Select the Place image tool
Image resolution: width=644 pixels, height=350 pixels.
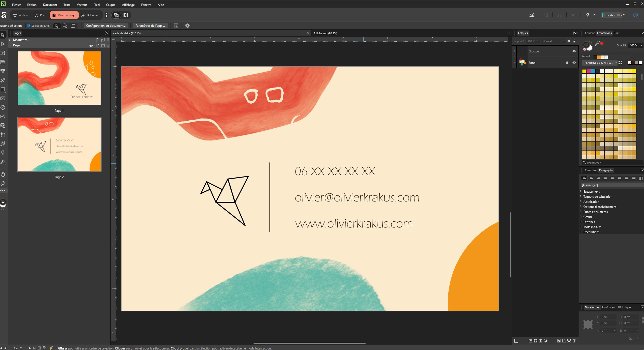[3, 116]
